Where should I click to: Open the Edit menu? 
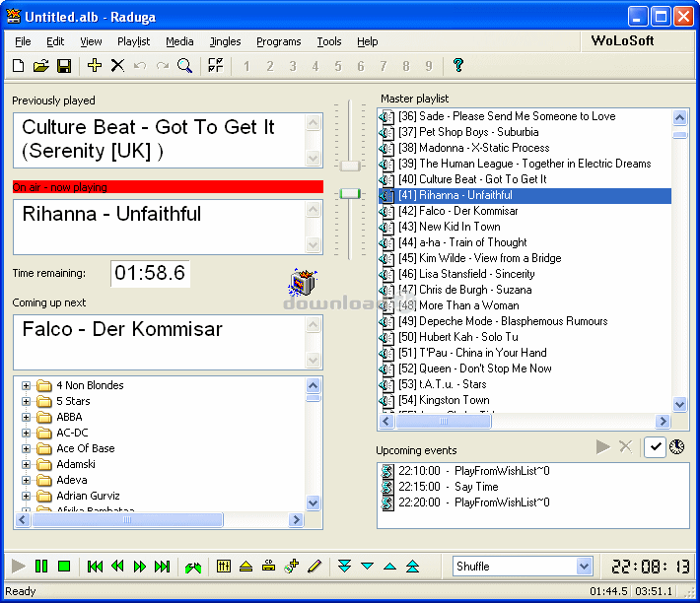coord(55,41)
